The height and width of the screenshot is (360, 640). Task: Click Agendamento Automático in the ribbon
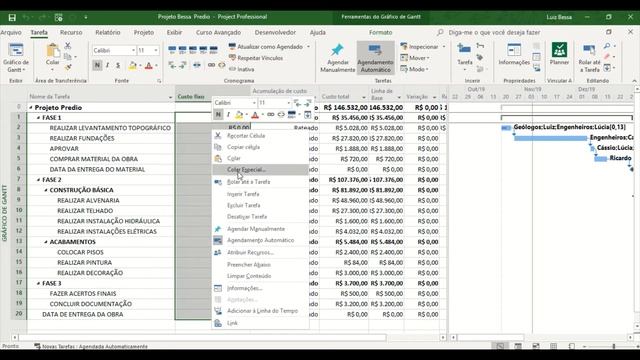tap(375, 58)
